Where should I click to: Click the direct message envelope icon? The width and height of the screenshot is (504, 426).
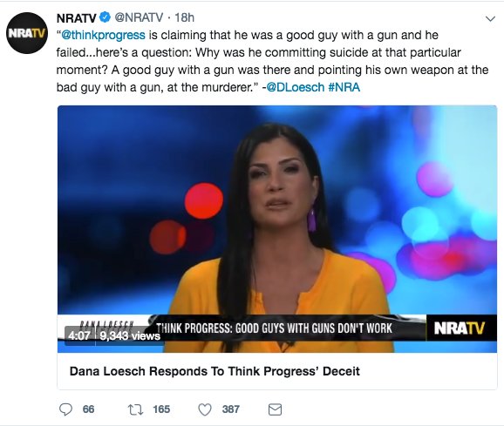tap(275, 409)
